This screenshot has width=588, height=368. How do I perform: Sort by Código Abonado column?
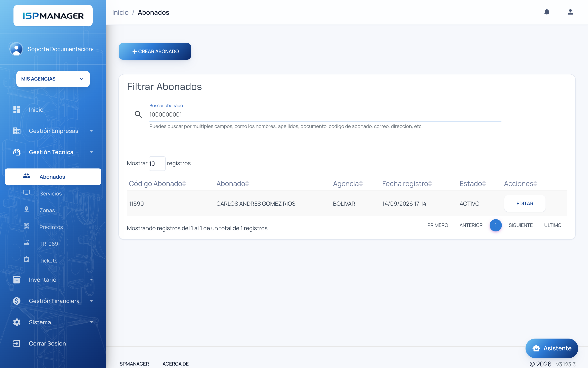point(157,184)
